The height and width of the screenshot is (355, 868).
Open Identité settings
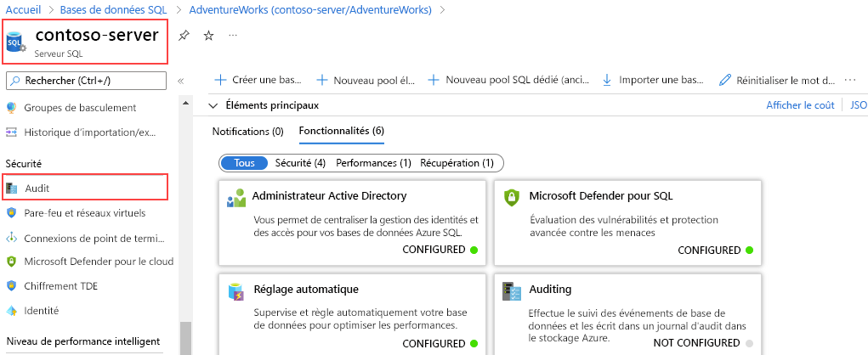(x=41, y=311)
